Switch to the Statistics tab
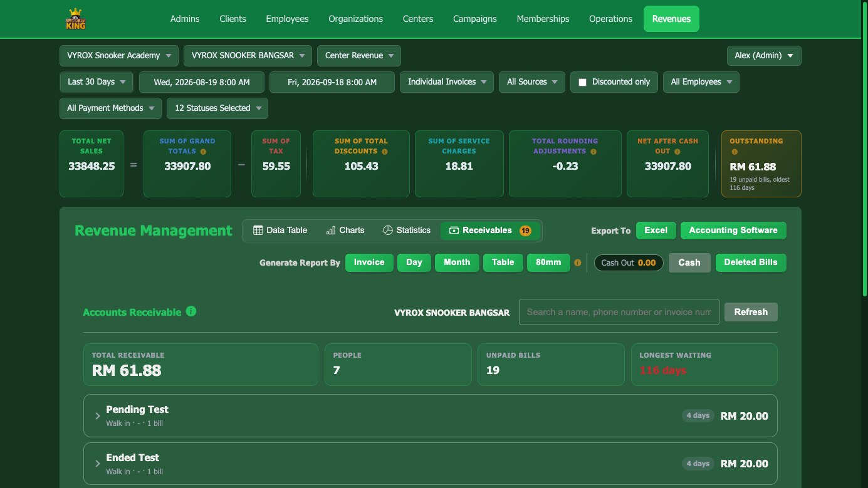Image resolution: width=868 pixels, height=488 pixels. 407,231
